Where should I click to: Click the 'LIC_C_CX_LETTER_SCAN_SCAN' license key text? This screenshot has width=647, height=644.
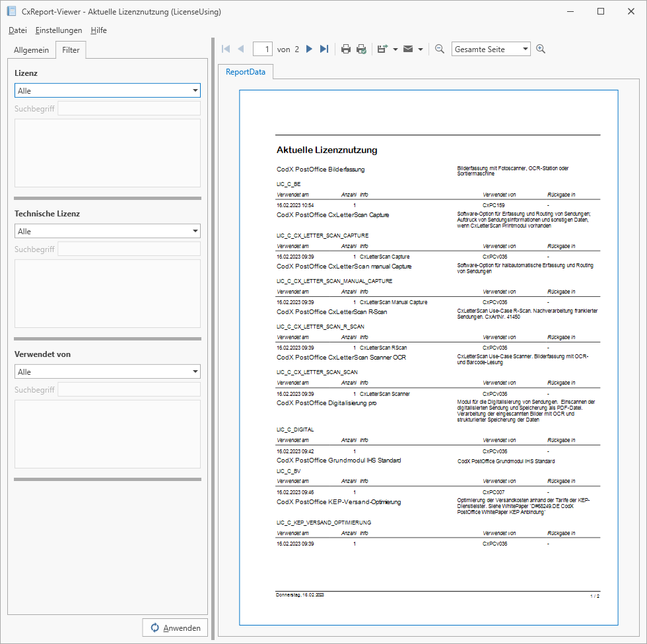tap(317, 372)
